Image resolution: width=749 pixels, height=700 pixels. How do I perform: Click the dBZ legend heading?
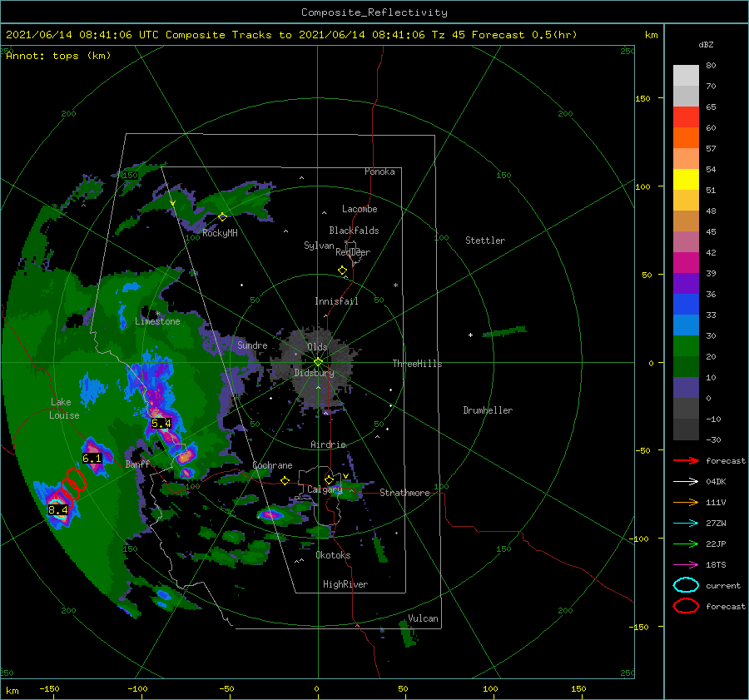[x=706, y=45]
